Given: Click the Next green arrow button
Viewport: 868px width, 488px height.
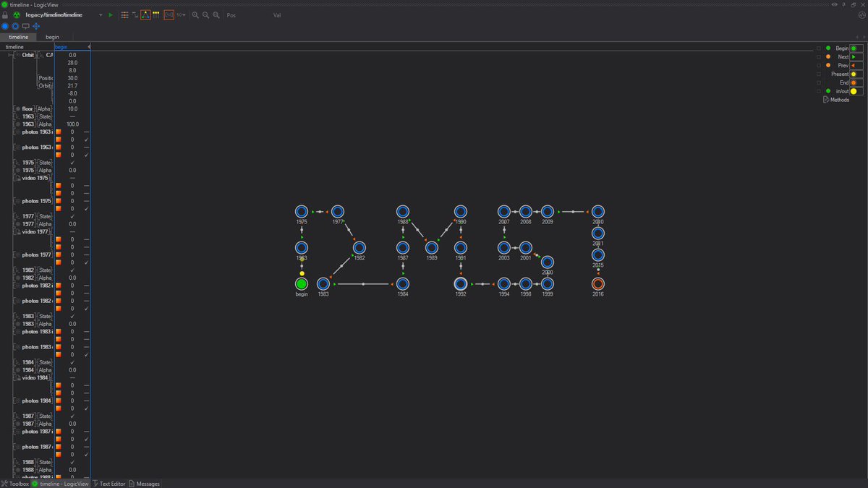Looking at the screenshot, I should [856, 56].
